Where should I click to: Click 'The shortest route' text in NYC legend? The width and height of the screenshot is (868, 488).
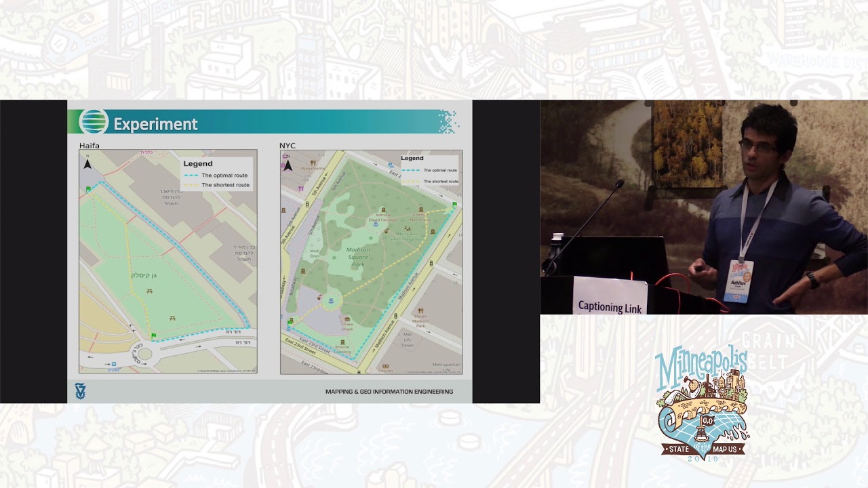click(441, 182)
